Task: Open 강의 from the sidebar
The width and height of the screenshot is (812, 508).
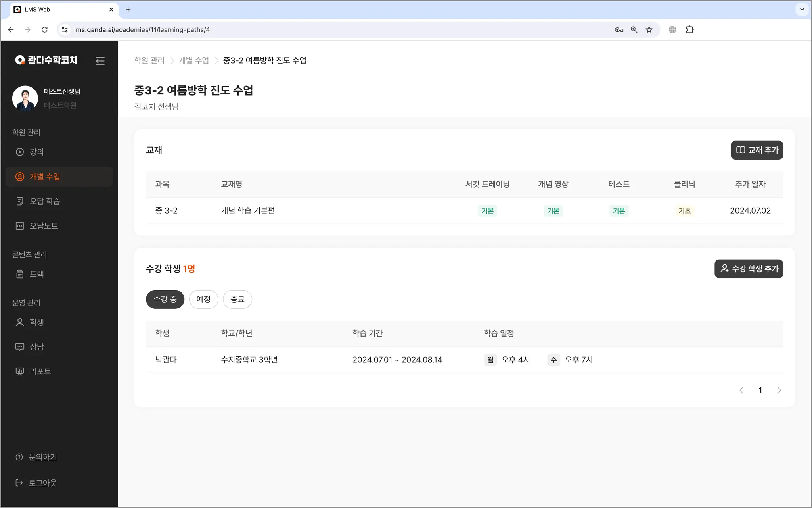Action: pyautogui.click(x=36, y=152)
